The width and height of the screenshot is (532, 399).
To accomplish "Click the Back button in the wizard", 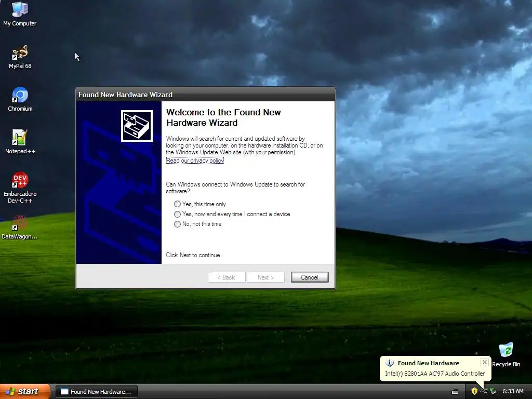I will point(227,277).
